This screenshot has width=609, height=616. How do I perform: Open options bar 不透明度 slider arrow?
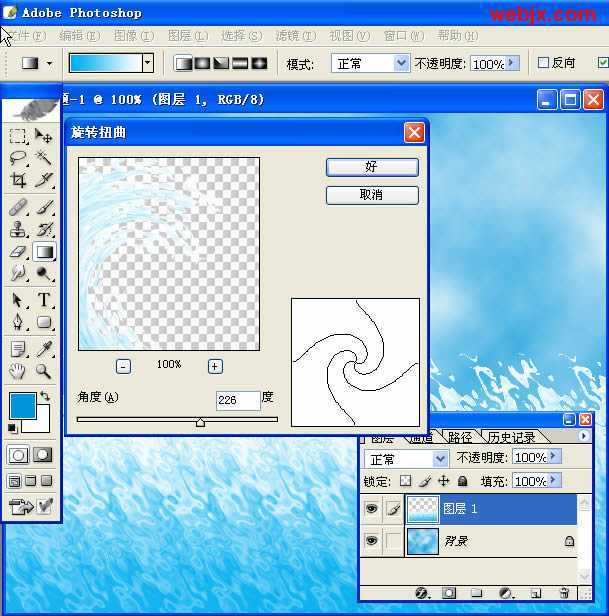[512, 63]
